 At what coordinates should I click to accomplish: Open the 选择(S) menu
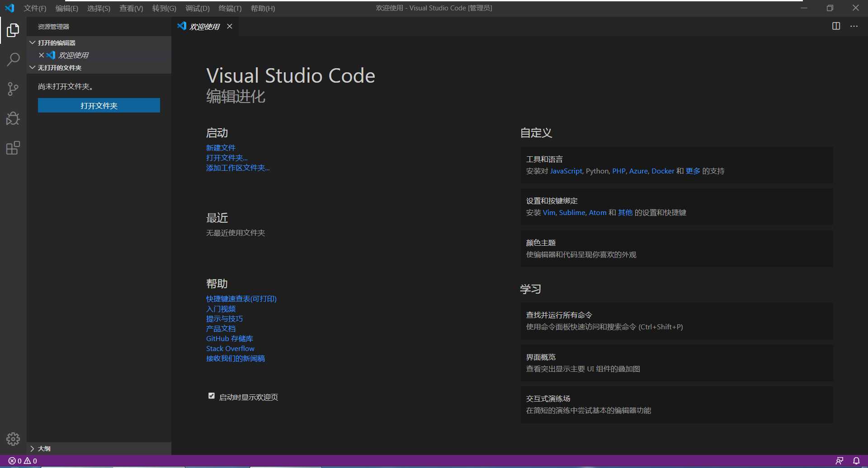point(99,9)
